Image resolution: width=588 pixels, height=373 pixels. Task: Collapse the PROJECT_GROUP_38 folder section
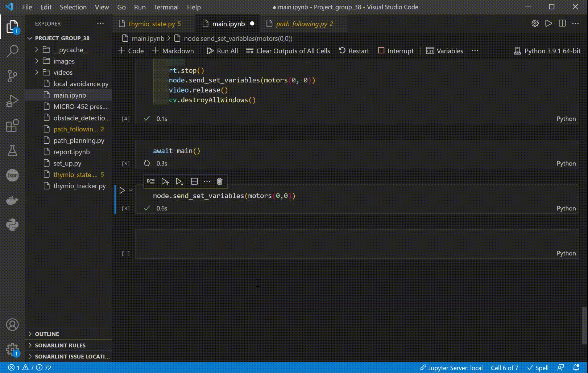point(62,38)
